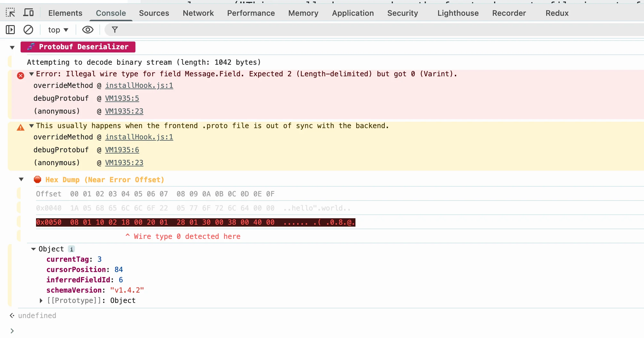Open the Network tab
Screen dimensions: 644x338
pyautogui.click(x=198, y=13)
